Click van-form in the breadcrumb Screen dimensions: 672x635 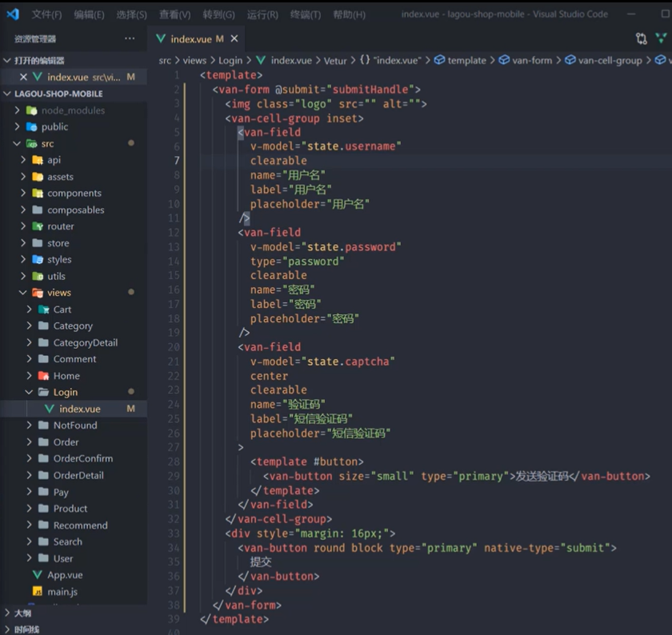tap(532, 61)
